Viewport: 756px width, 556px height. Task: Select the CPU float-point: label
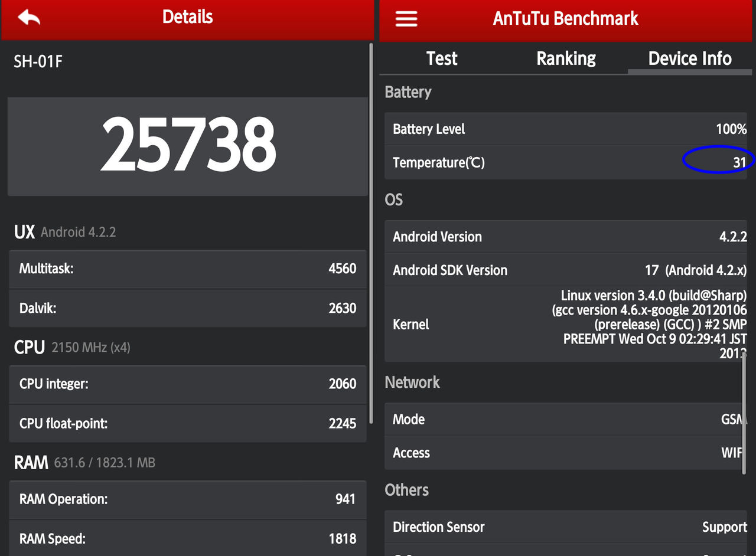coord(63,423)
